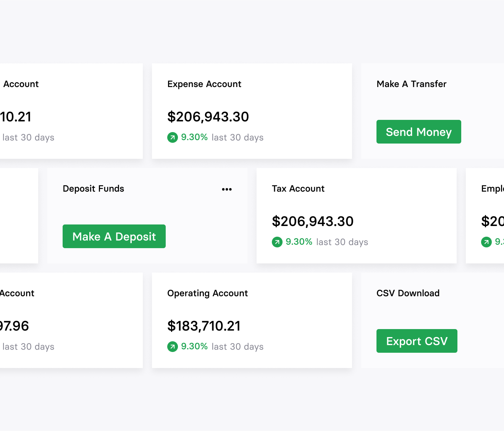Click the Operating Account balance $183,710.21
This screenshot has width=504, height=431.
[x=204, y=326]
